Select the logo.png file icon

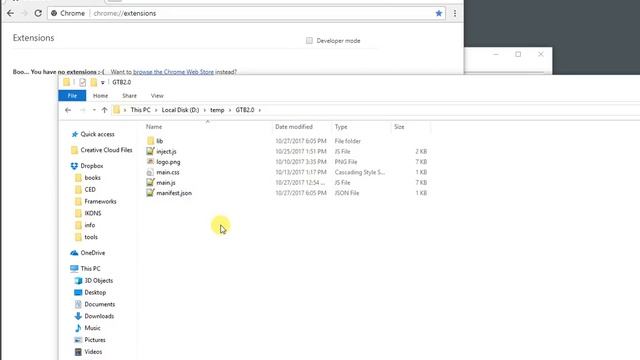click(x=151, y=162)
